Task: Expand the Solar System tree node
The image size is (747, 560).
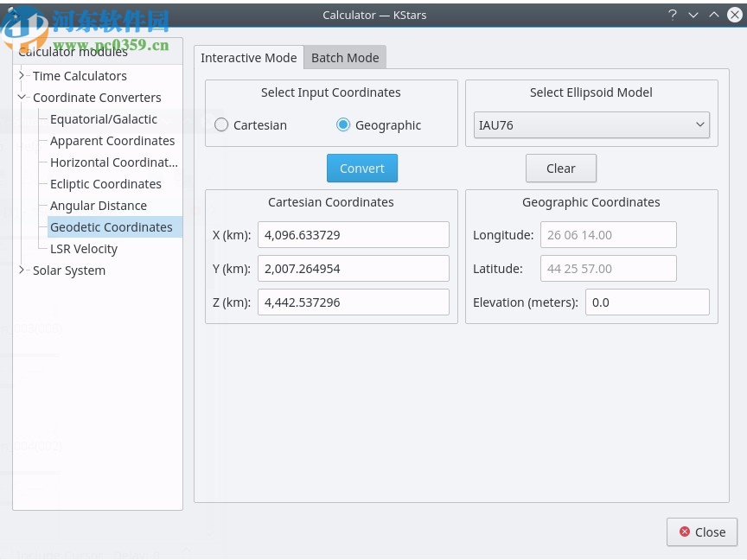Action: click(x=22, y=270)
